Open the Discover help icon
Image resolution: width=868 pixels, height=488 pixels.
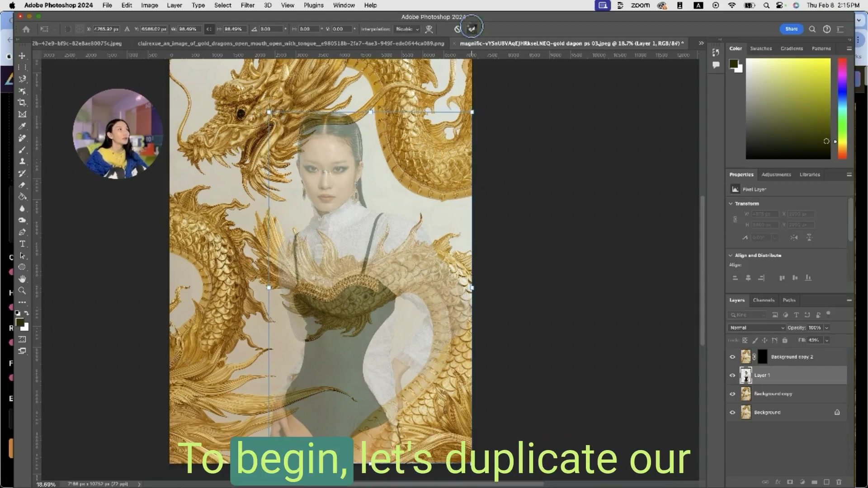(827, 29)
